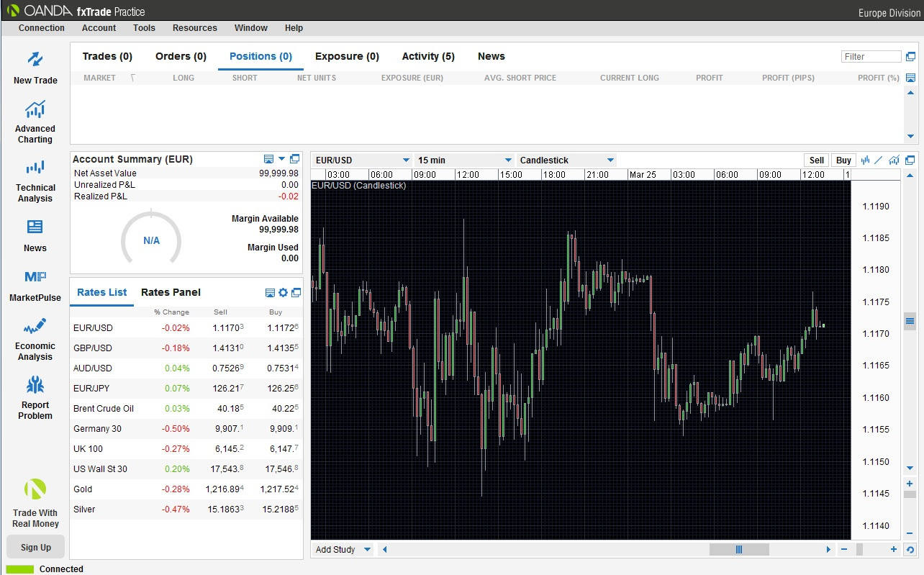Pop out the Rates List panel
This screenshot has width=924, height=575.
click(296, 293)
